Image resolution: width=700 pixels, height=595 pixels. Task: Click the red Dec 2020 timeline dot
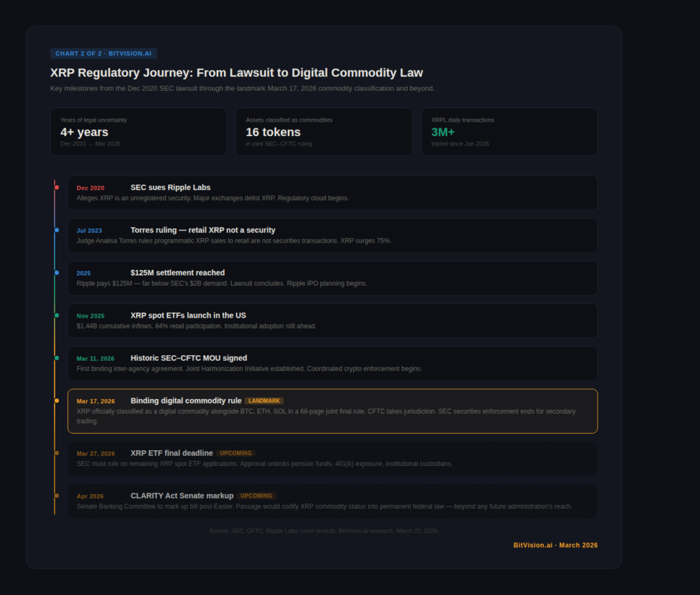57,187
